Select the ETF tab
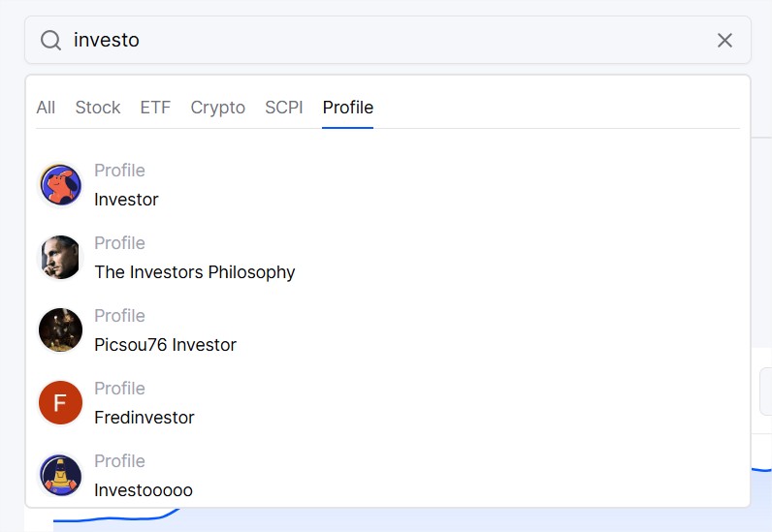The width and height of the screenshot is (772, 532). 155,108
